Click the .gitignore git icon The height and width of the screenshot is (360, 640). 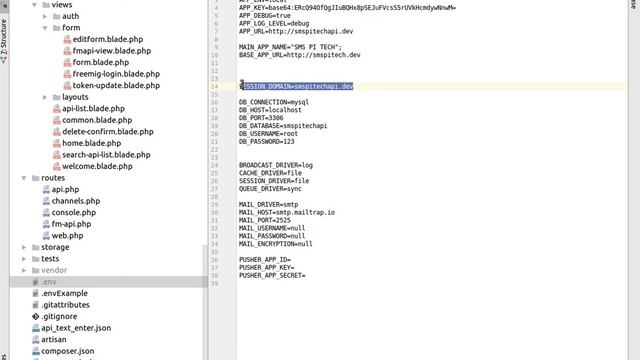pyautogui.click(x=36, y=316)
